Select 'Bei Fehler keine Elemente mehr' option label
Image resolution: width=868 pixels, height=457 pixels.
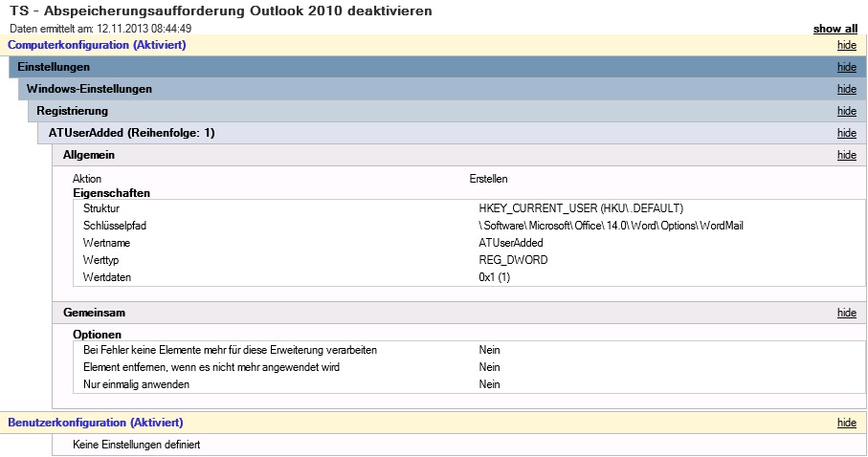pos(230,350)
